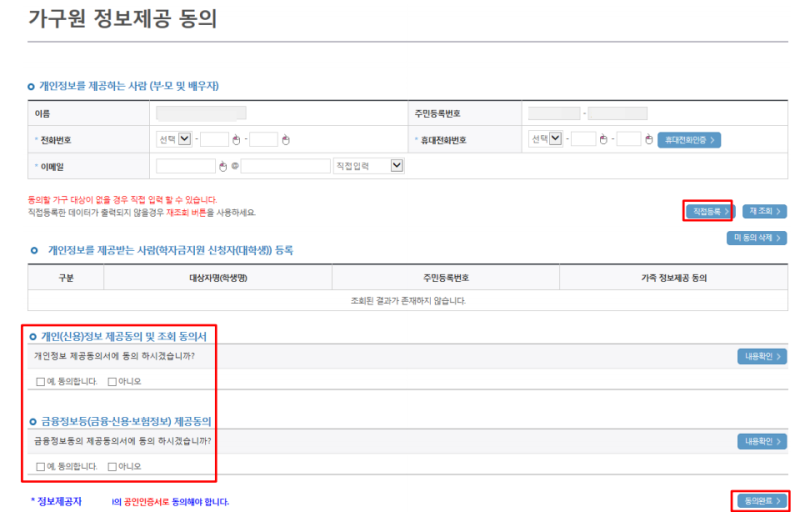This screenshot has width=800, height=512.
Task: Click mouse-input icon left of 휴대전화인증 button
Action: click(x=649, y=139)
